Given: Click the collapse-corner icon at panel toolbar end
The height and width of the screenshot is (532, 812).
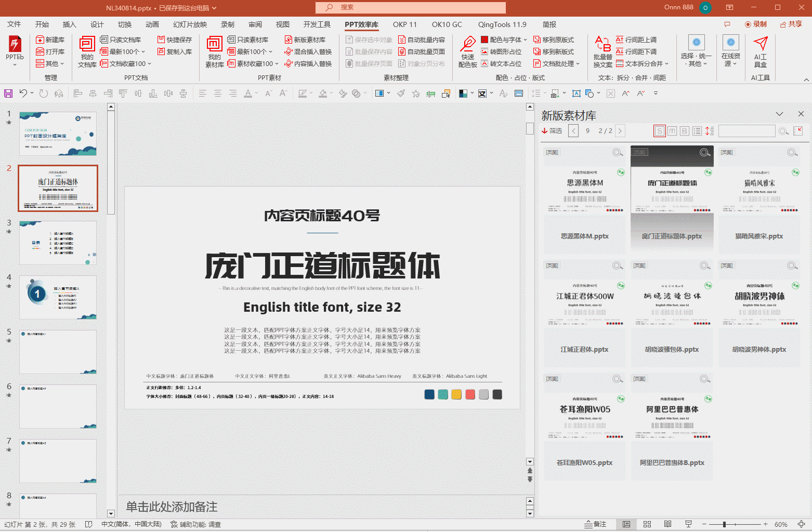Looking at the screenshot, I should point(798,131).
